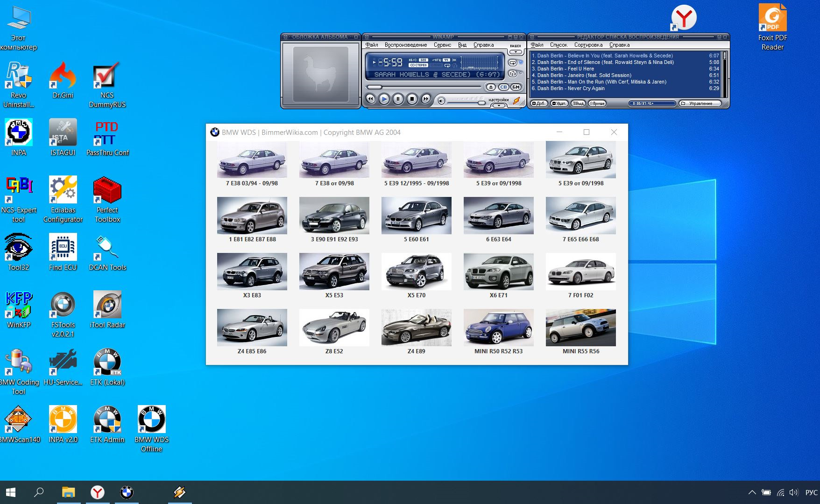Viewport: 820px width, 504px height.
Task: Select the WinKFP desktop icon
Action: pyautogui.click(x=19, y=309)
